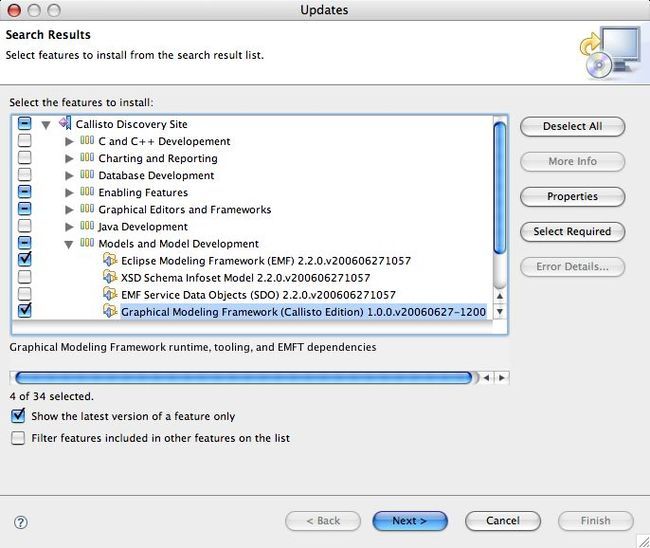Select the Java Development row text
This screenshot has width=650, height=548.
[x=143, y=227]
